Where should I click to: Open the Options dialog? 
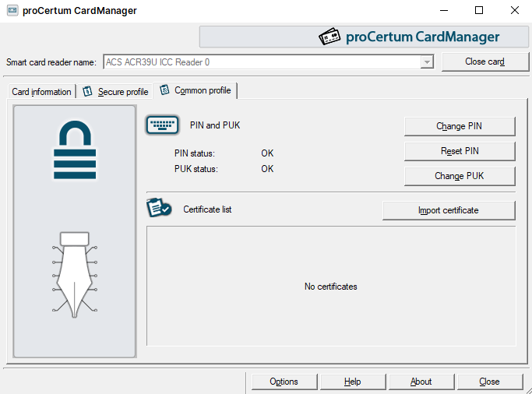click(284, 382)
